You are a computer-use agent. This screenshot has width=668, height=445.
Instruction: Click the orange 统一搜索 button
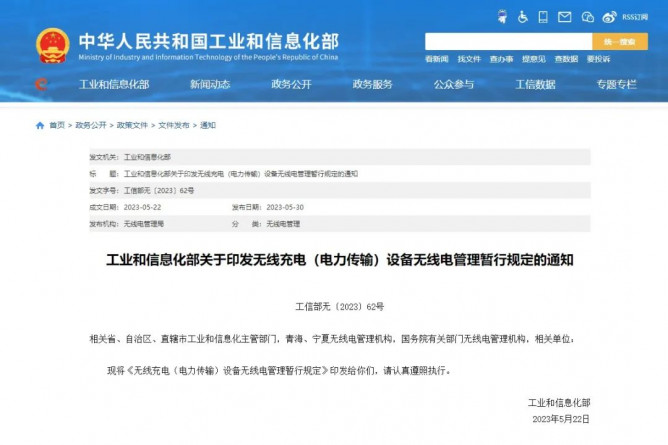(620, 42)
